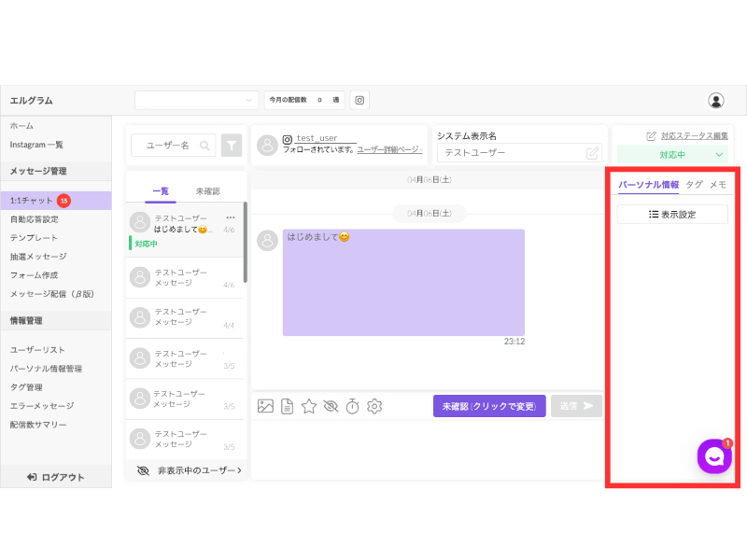
Task: Switch to the タグ tab
Action: [694, 185]
